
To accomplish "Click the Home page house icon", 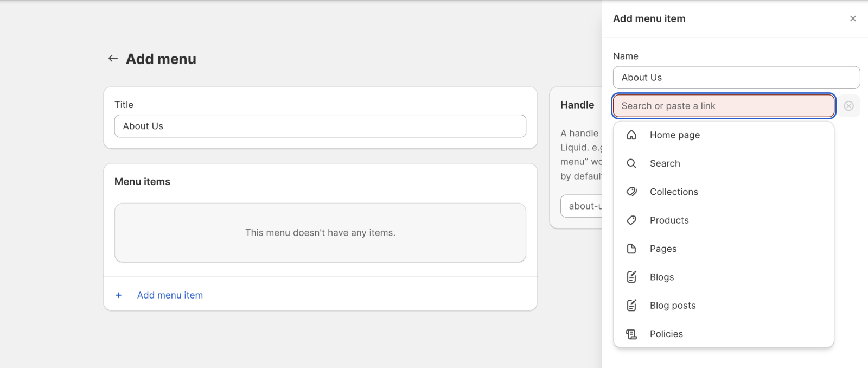I will [631, 135].
